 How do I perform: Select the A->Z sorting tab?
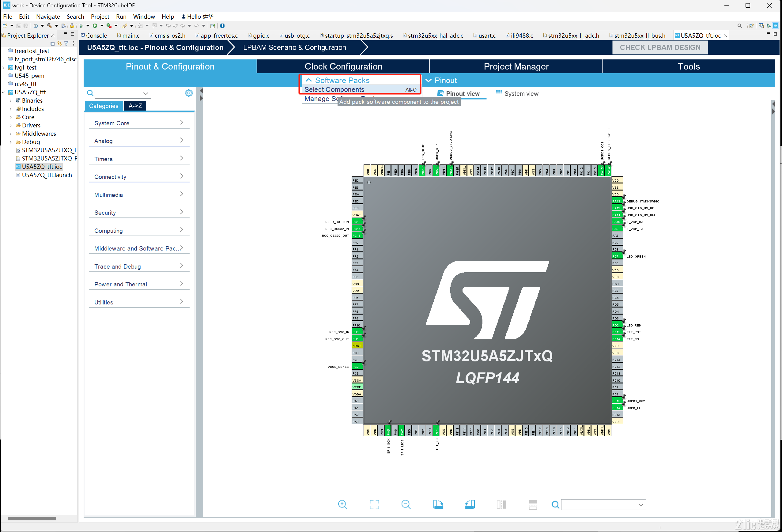pos(134,106)
